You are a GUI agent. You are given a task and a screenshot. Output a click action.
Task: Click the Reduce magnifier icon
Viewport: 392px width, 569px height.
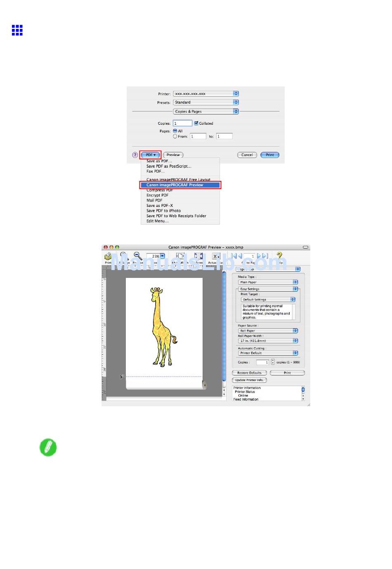[138, 256]
